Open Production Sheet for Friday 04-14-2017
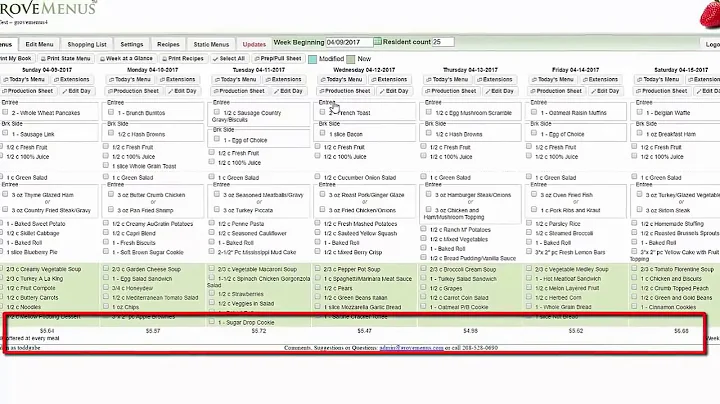Viewport: 720px width, 404px height. tap(556, 91)
